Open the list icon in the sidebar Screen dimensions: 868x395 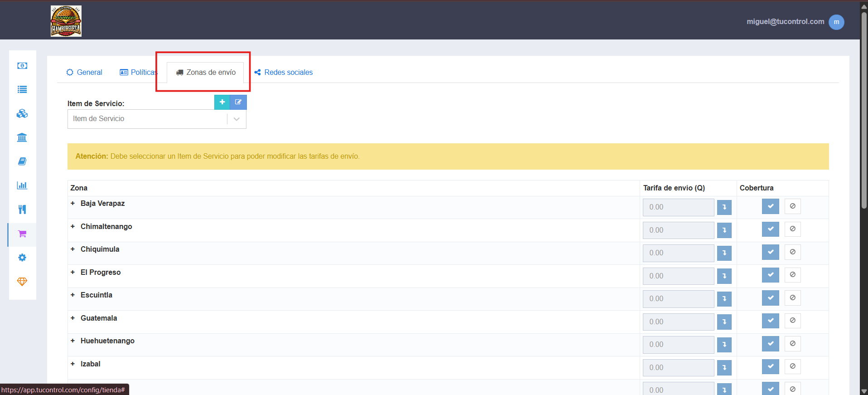pos(22,89)
